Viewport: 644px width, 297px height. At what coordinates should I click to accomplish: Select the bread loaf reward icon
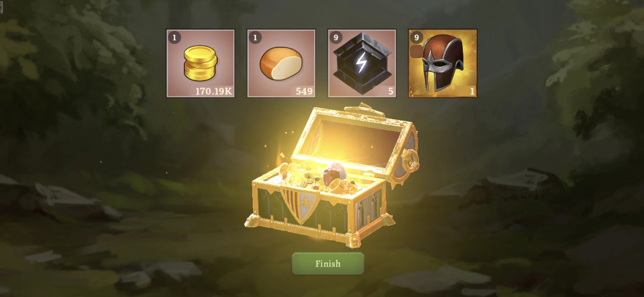pos(281,64)
